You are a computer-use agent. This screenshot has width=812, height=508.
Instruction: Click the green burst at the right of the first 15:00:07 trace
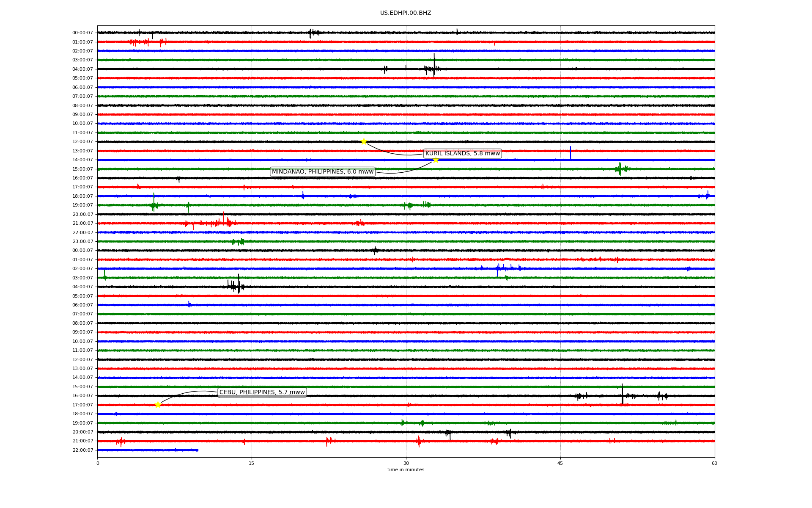620,168
